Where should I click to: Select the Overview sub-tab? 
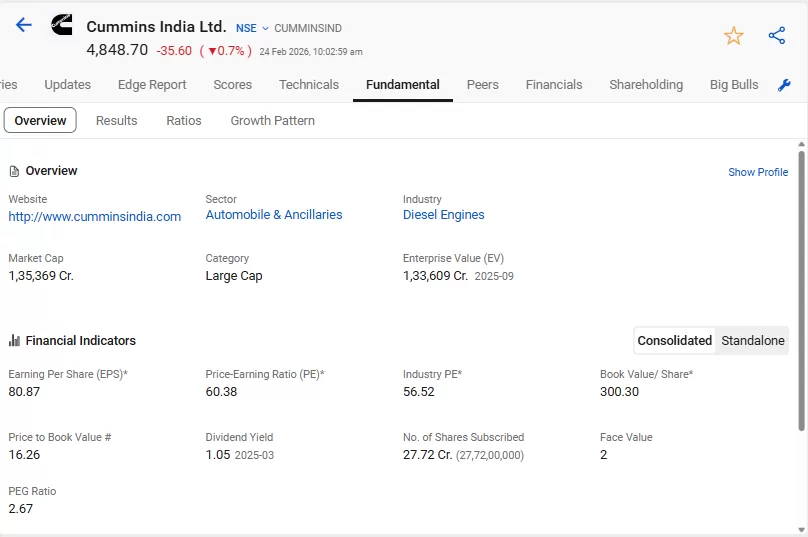point(40,120)
